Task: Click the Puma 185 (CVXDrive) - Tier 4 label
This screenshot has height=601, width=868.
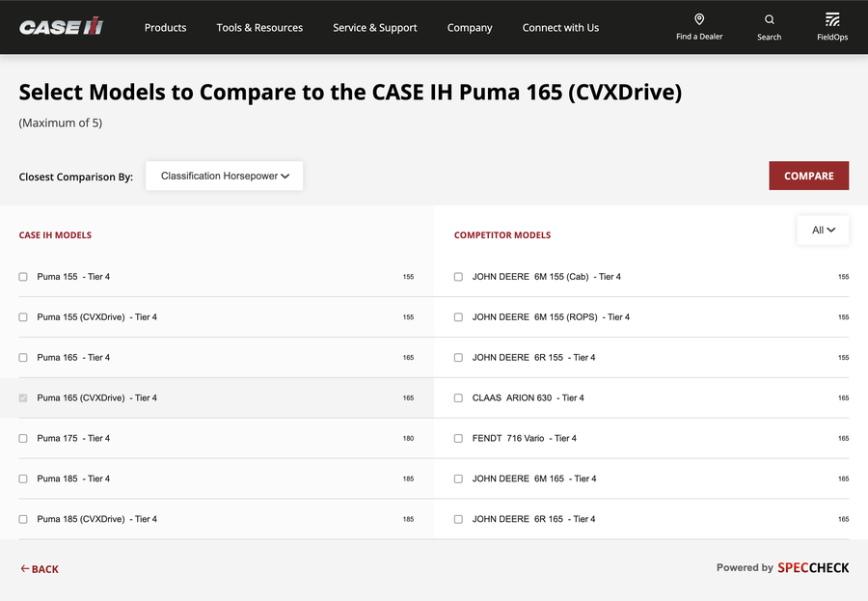Action: [96, 519]
